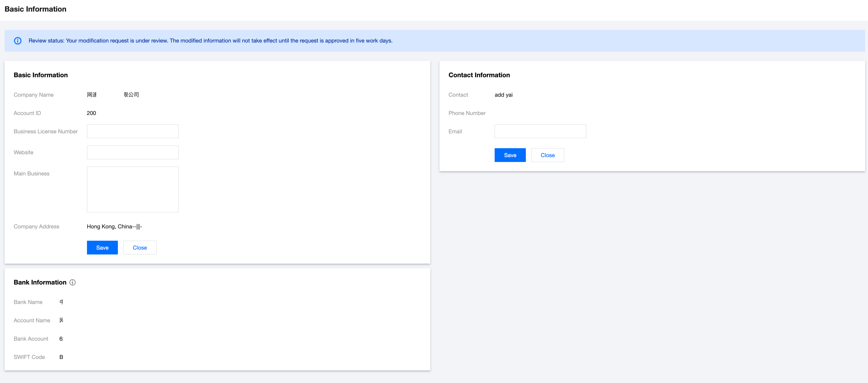Save the Basic Information section
The height and width of the screenshot is (383, 868).
point(102,248)
